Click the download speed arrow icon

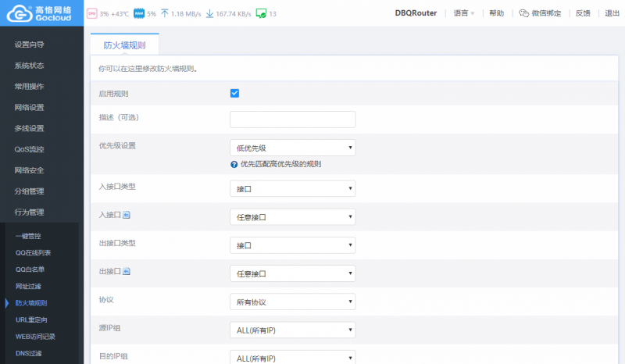pos(209,13)
